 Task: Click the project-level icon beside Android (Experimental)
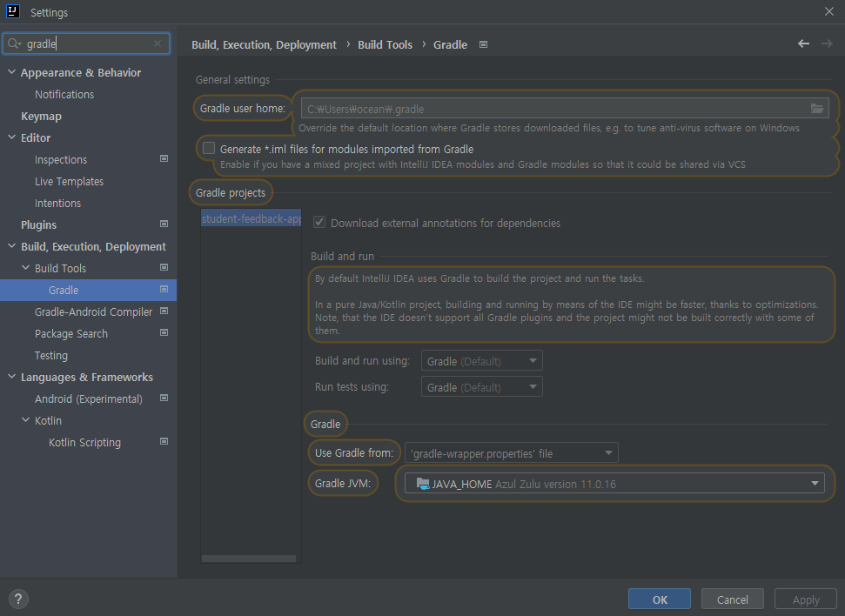(164, 398)
